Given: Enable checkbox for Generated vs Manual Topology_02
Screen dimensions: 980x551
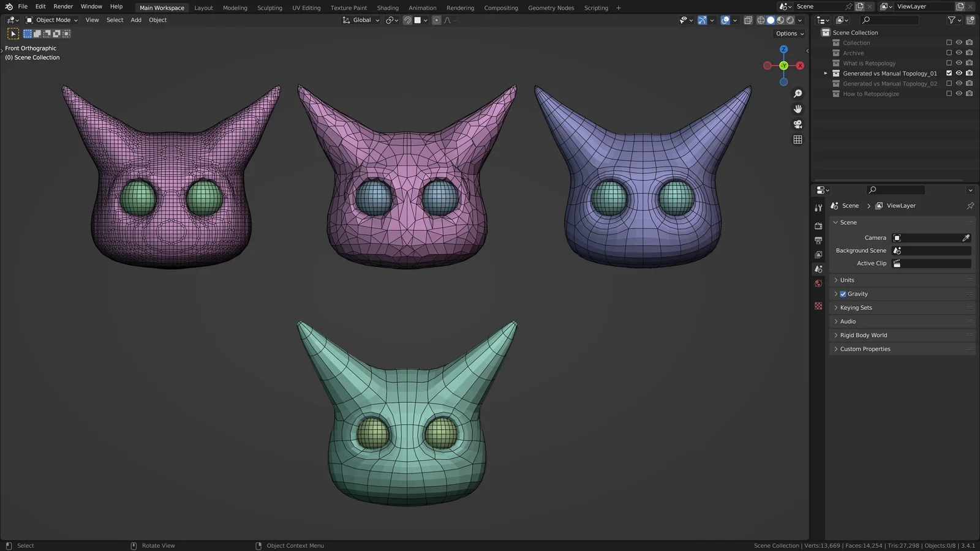Looking at the screenshot, I should point(949,83).
